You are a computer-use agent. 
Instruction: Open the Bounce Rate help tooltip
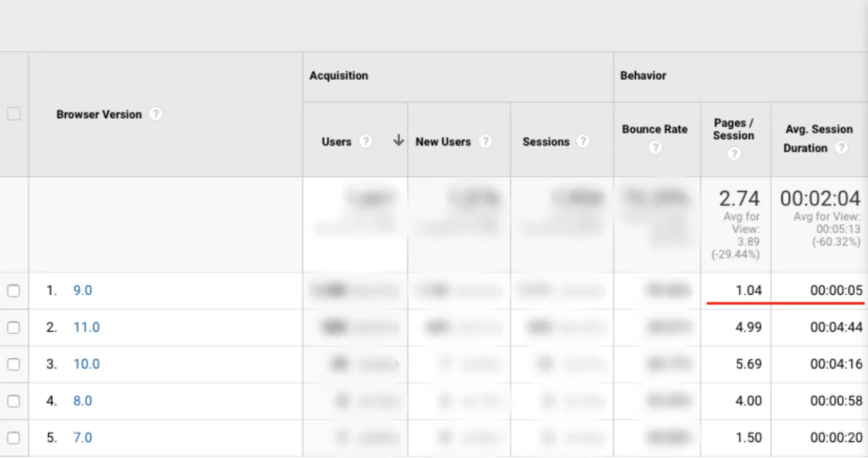click(655, 148)
